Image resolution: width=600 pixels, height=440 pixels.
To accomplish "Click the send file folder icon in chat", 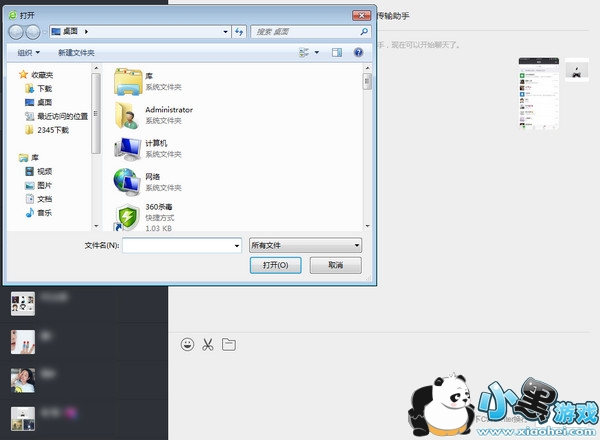I will click(x=229, y=344).
